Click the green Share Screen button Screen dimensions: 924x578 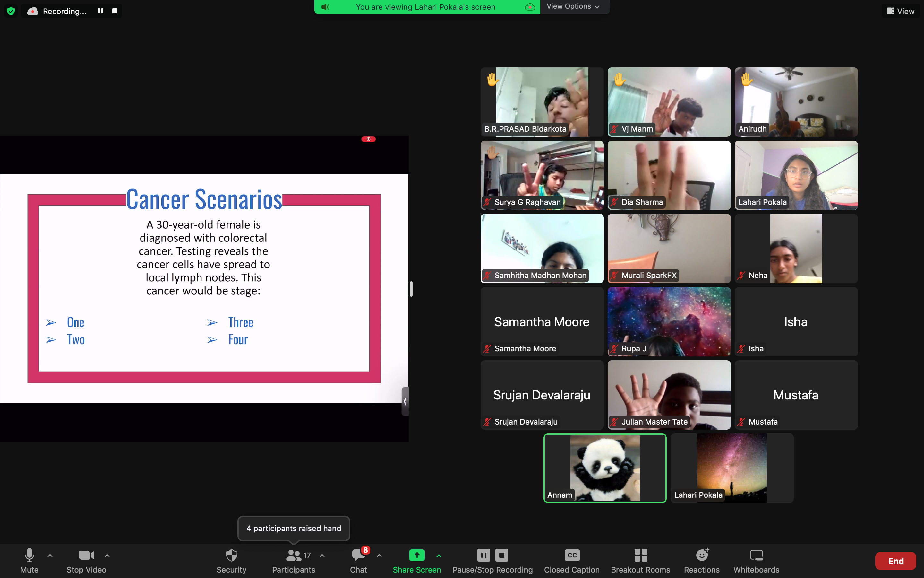416,561
